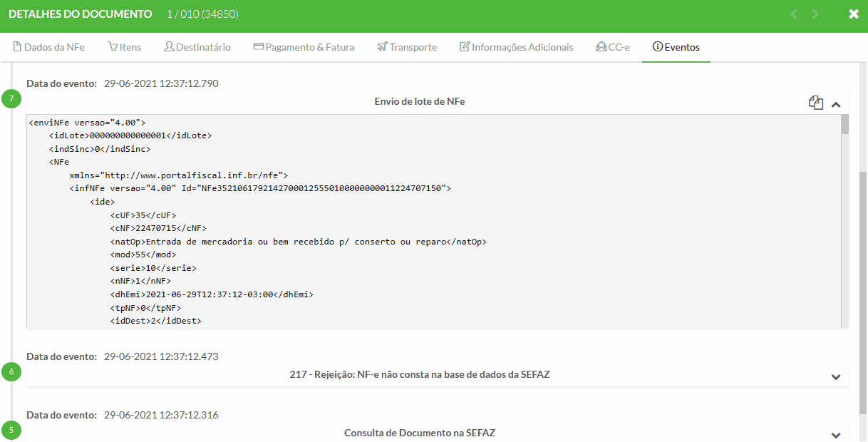This screenshot has width=868, height=442.
Task: Expand Consulta de Documento na SEFAZ event
Action: click(x=836, y=435)
